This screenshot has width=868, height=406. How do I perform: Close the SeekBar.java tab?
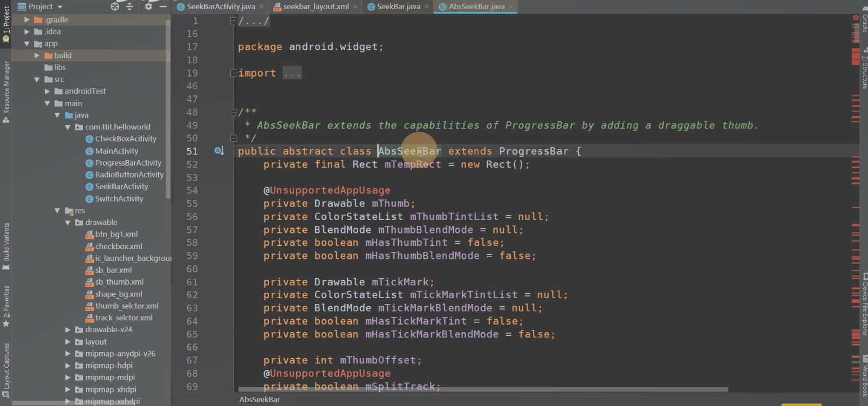pos(427,6)
